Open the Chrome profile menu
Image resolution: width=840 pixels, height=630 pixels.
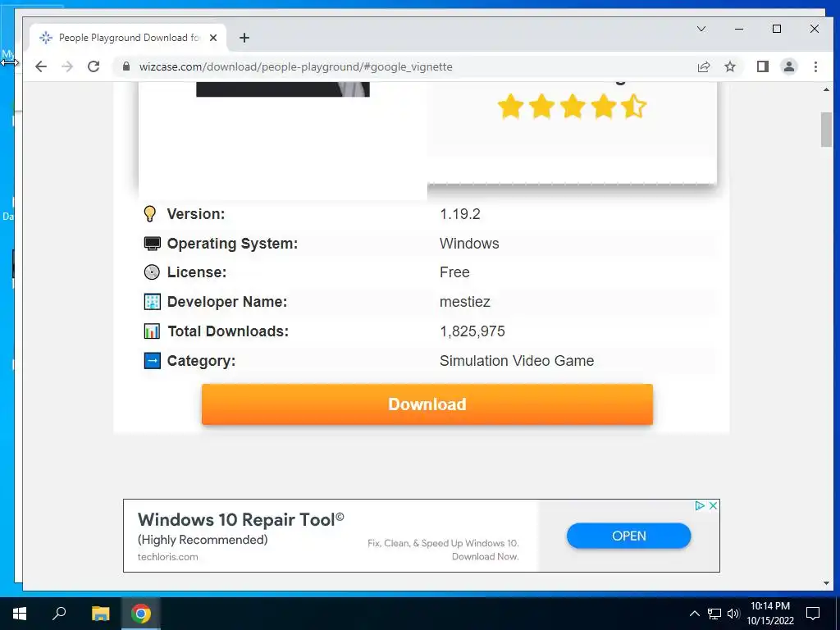(788, 66)
